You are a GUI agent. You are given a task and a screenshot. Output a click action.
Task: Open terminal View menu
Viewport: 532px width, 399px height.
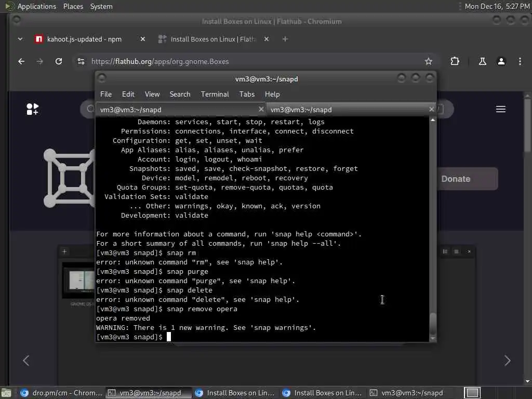click(152, 95)
